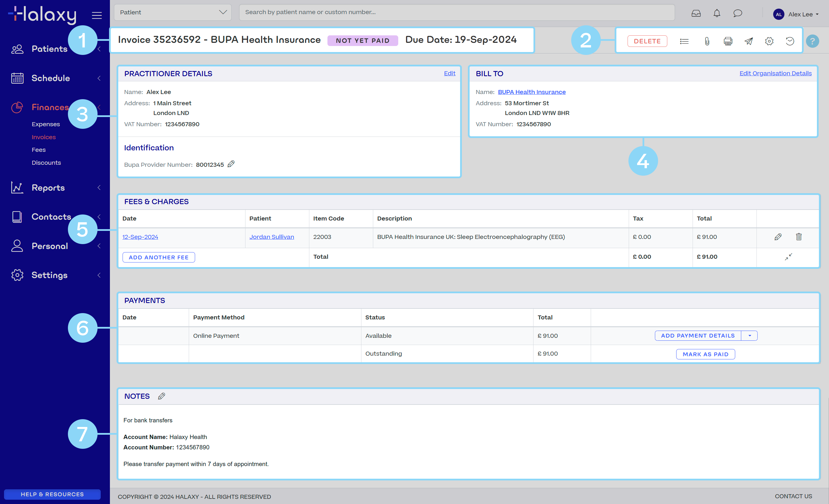
Task: Open the Alex Lee account dropdown
Action: (803, 14)
